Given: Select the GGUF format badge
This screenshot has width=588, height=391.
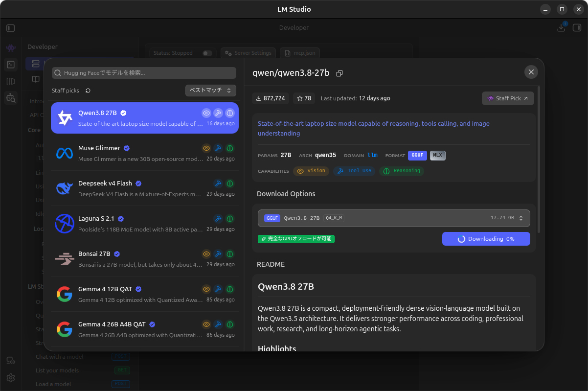Looking at the screenshot, I should pyautogui.click(x=417, y=156).
